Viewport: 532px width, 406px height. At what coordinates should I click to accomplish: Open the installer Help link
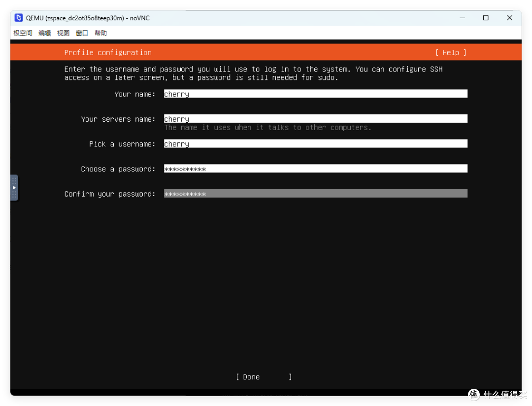[x=450, y=52]
